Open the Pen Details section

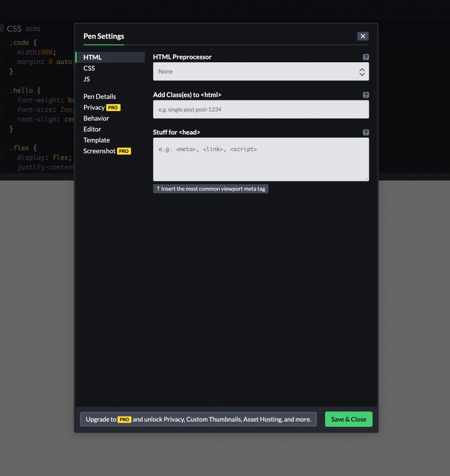(99, 96)
